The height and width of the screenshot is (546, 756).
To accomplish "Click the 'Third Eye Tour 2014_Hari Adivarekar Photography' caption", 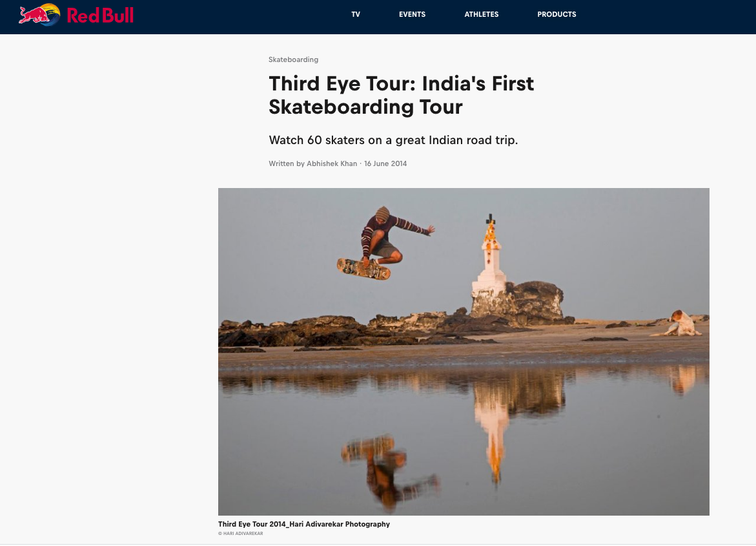I will (x=303, y=524).
